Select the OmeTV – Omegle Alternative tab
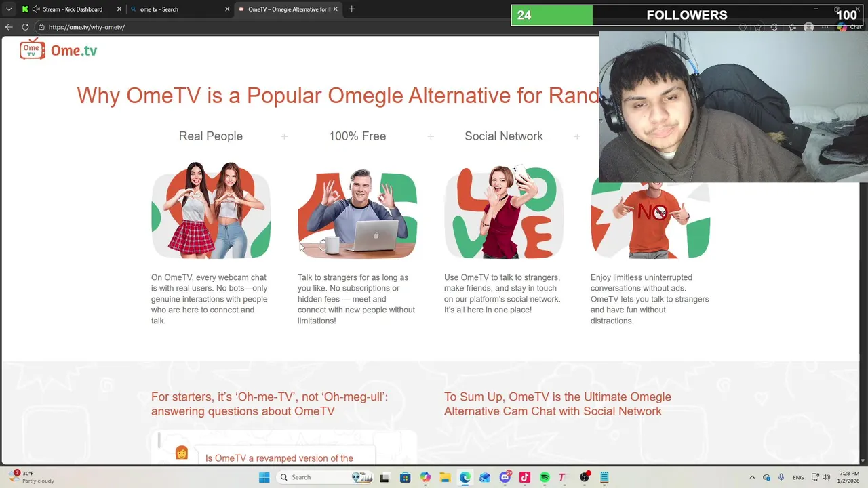The image size is (868, 488). point(288,9)
